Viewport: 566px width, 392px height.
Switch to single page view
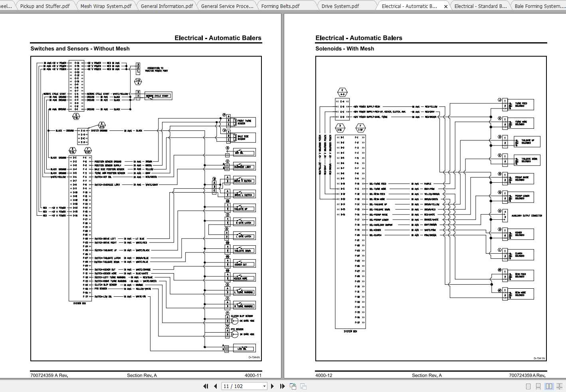528,386
